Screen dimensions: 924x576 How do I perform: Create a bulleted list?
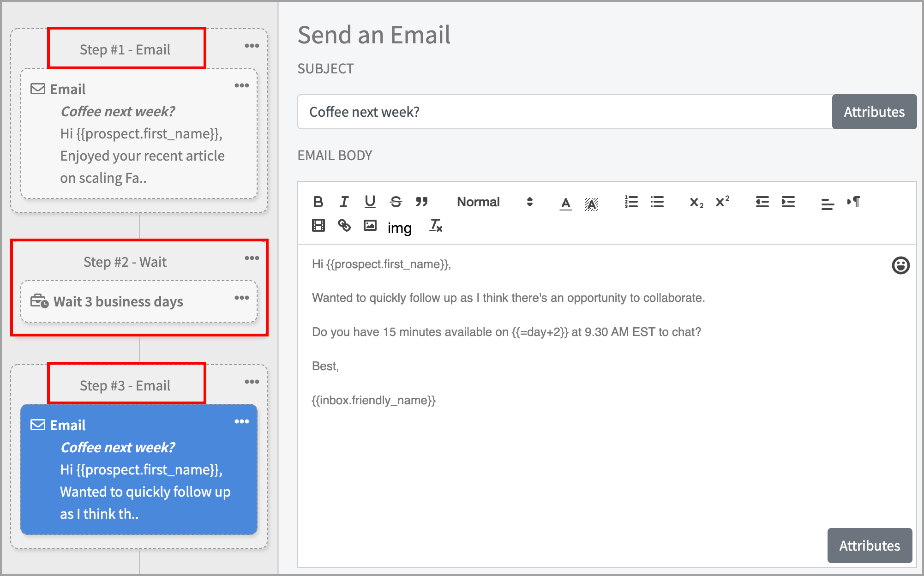tap(657, 202)
